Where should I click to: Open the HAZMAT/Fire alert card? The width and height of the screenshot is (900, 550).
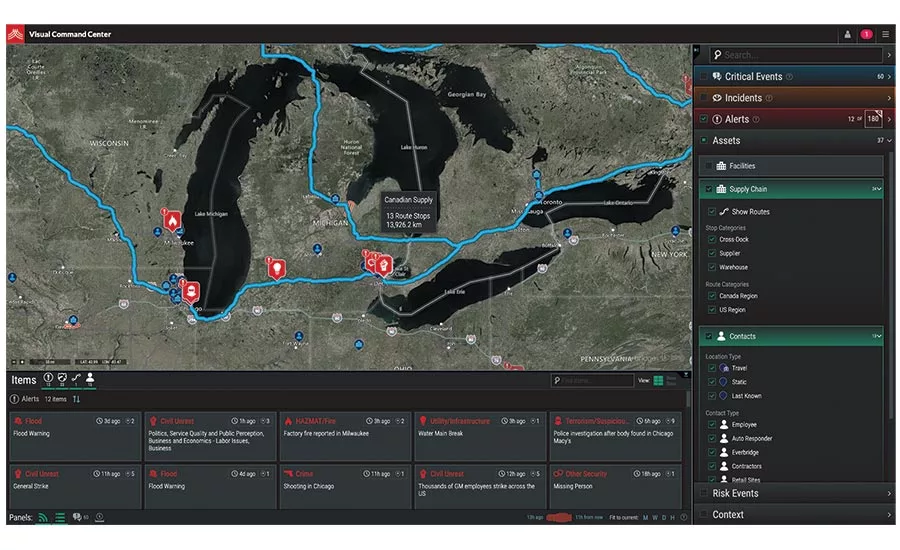[345, 435]
